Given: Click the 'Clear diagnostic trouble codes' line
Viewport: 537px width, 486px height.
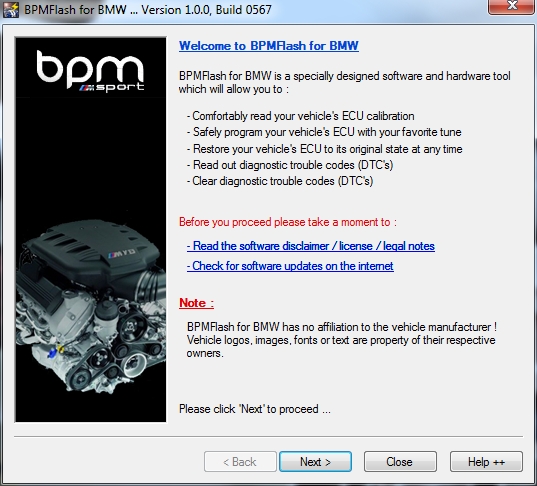Looking at the screenshot, I should [280, 181].
